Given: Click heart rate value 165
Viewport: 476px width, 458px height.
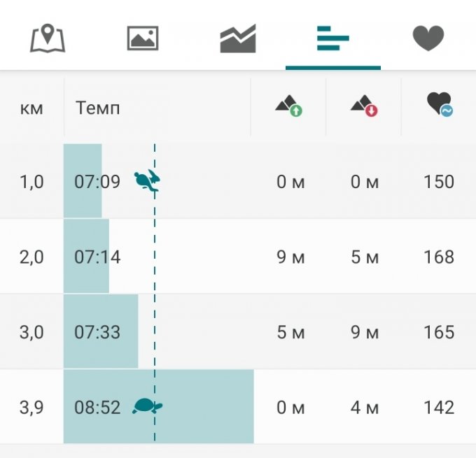Looking at the screenshot, I should click(x=439, y=332).
